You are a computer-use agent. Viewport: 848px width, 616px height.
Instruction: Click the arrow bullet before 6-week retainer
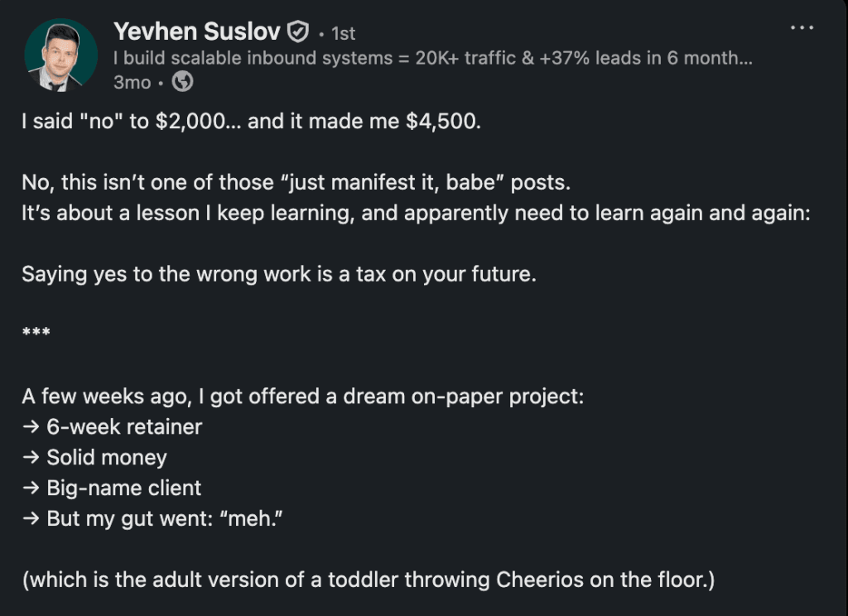click(x=31, y=426)
